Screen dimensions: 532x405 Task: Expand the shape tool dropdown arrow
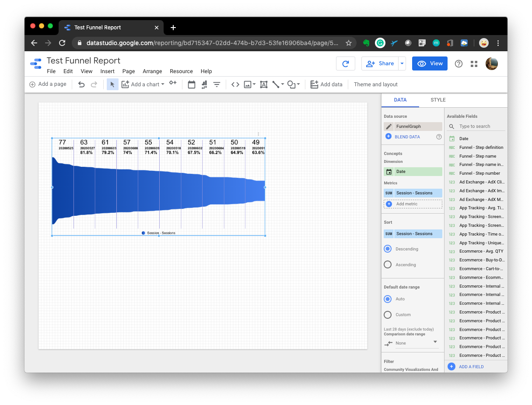299,85
